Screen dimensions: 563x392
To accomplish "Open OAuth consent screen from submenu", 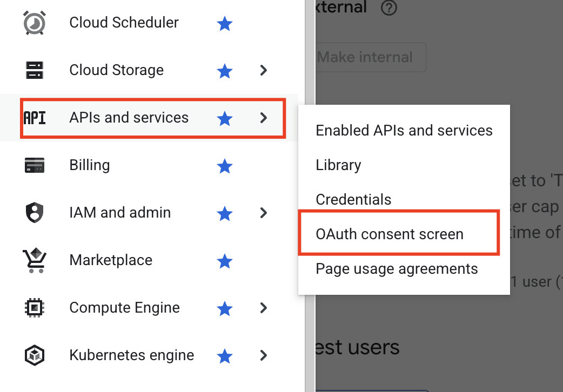I will coord(390,234).
